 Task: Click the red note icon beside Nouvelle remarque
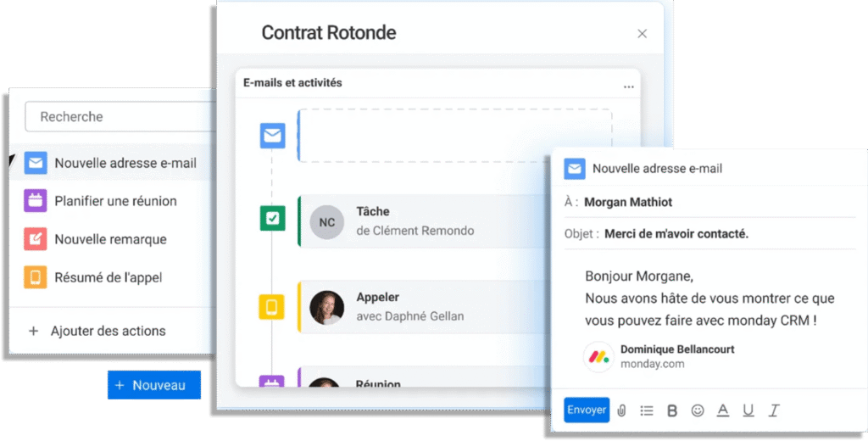[36, 239]
